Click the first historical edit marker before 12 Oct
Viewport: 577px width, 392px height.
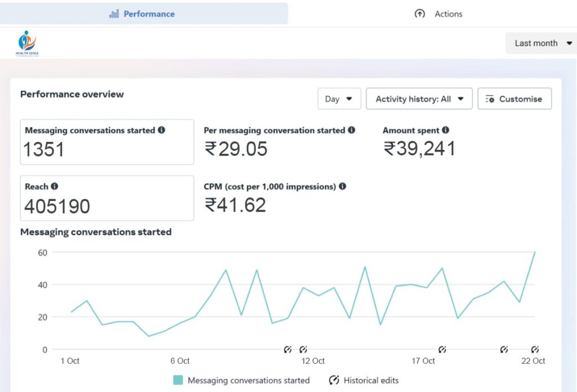coord(288,350)
